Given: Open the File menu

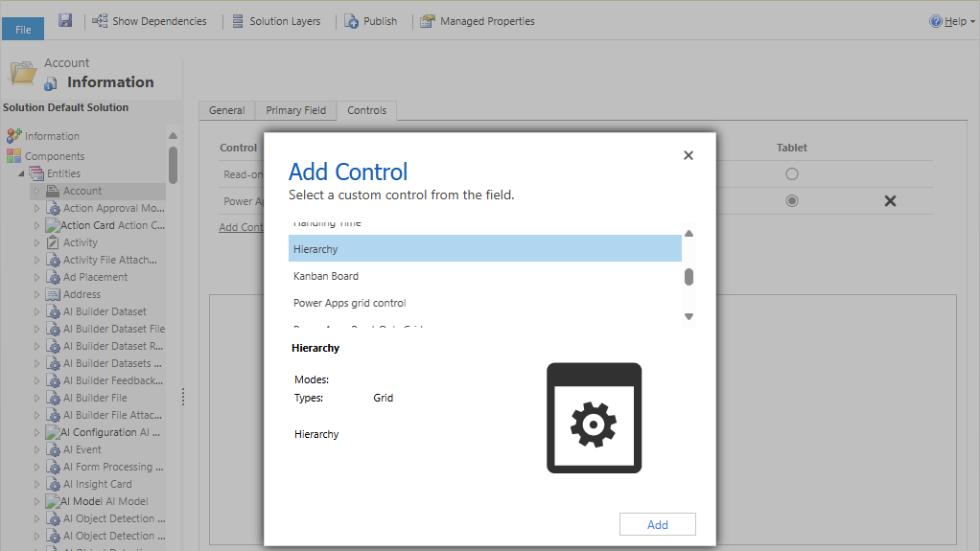Looking at the screenshot, I should tap(23, 29).
